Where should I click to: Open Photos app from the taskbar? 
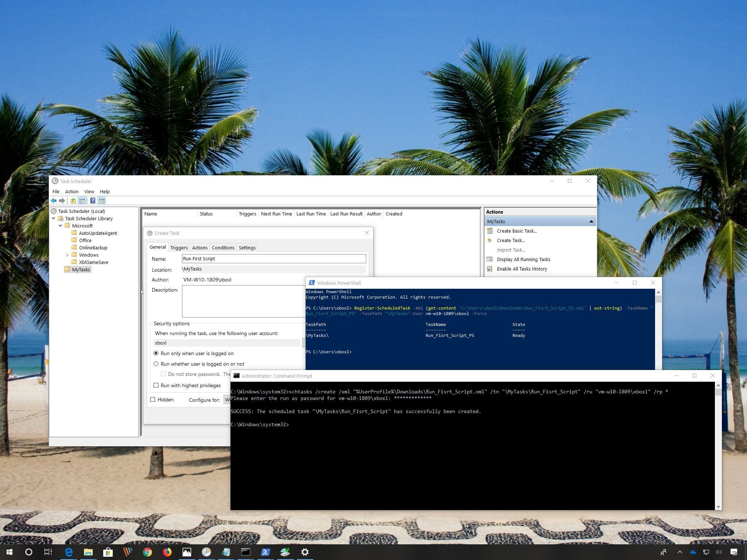coord(187,552)
